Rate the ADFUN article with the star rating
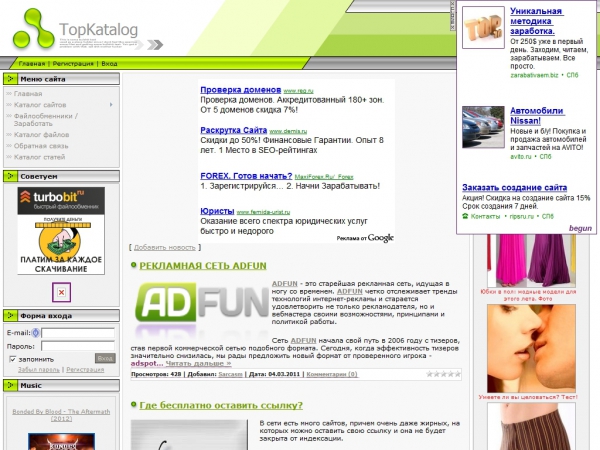This screenshot has width=600, height=450. coord(444,374)
